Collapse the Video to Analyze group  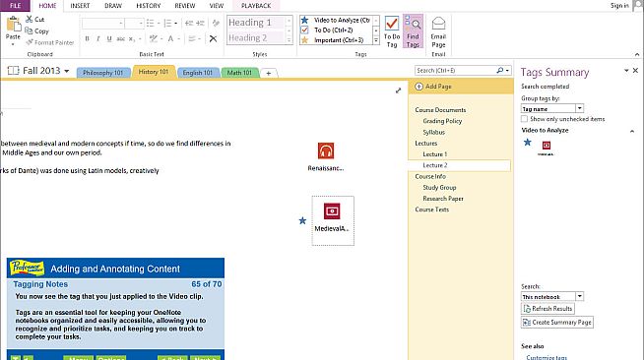point(631,131)
